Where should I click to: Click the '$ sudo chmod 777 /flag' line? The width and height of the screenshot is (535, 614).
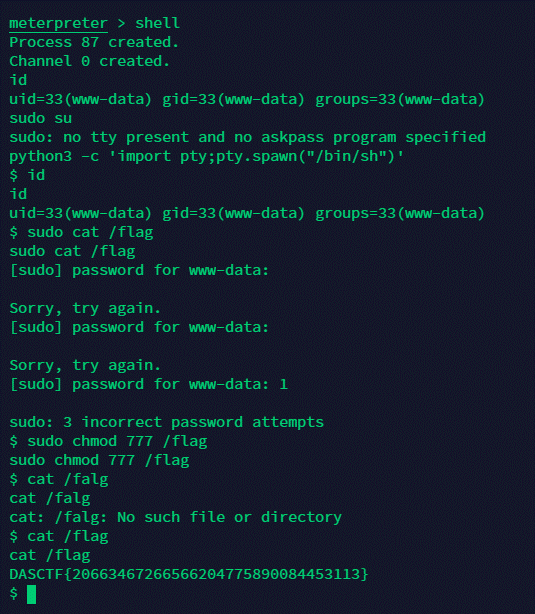pyautogui.click(x=108, y=442)
